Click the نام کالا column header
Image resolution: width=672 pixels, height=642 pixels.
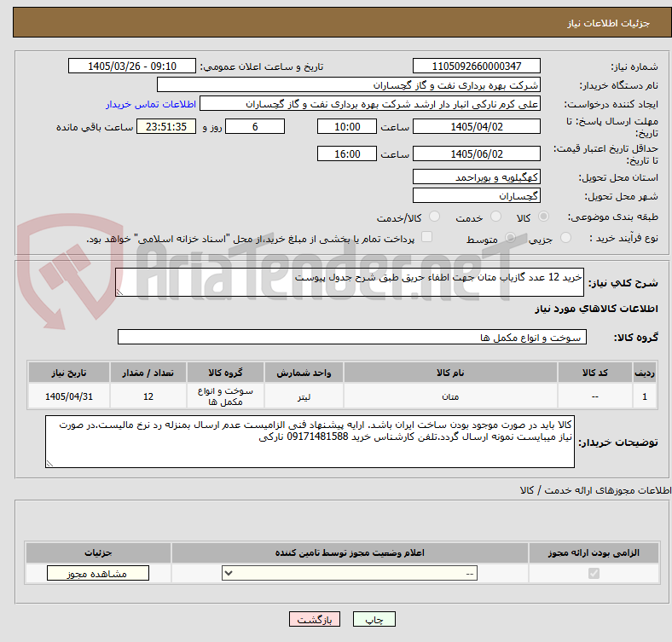click(450, 373)
